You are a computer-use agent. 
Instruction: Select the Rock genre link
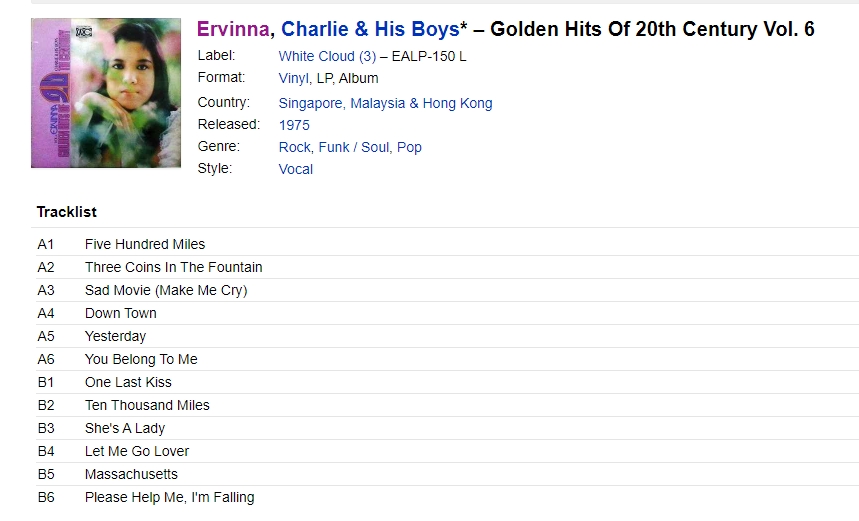pos(294,147)
